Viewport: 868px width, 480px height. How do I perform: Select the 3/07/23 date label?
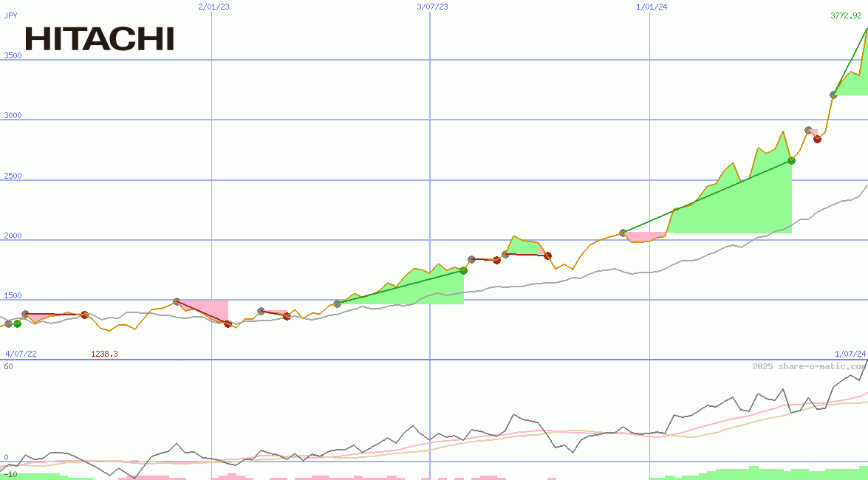click(432, 7)
